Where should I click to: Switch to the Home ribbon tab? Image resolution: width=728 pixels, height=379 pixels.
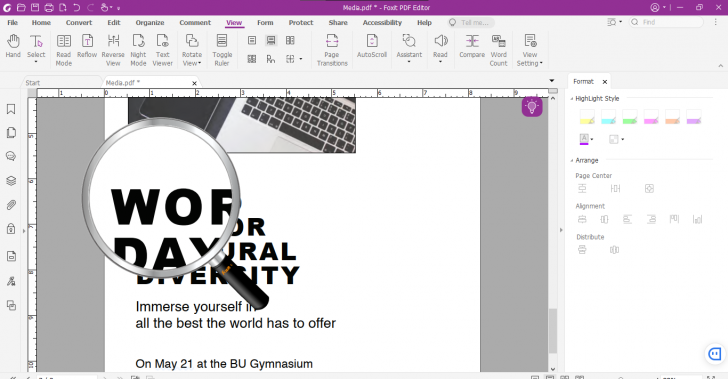pyautogui.click(x=41, y=22)
